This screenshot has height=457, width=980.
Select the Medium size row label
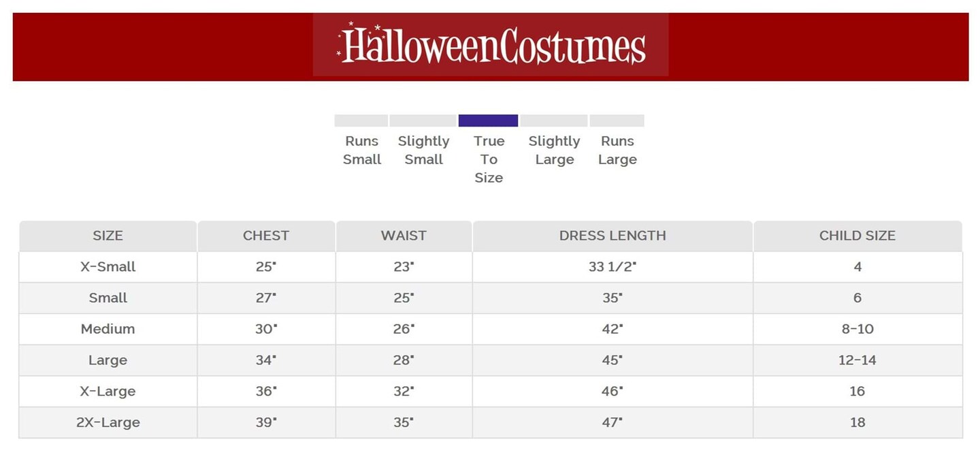[x=108, y=329]
